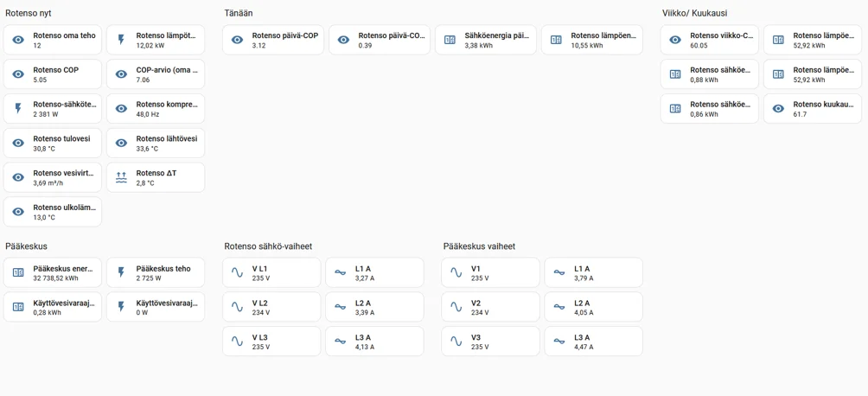Open Rotenso kuukausi 61.7 card
868x396 pixels.
[814, 109]
